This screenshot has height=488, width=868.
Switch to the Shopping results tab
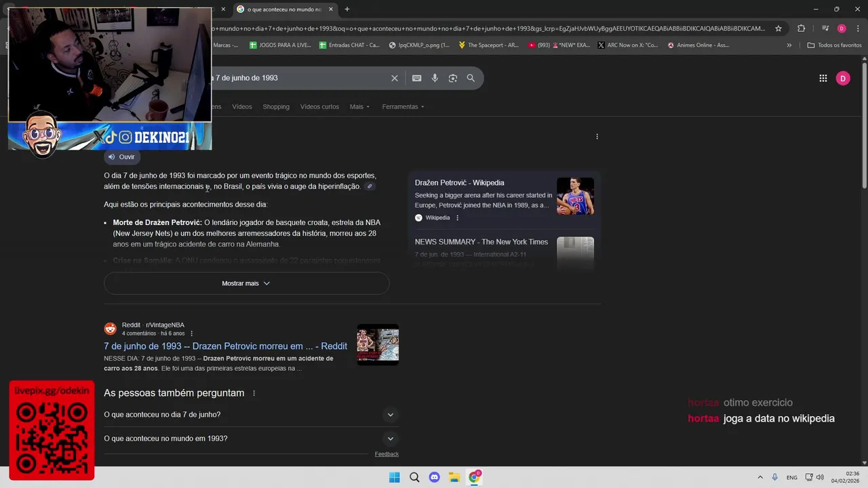tap(276, 106)
